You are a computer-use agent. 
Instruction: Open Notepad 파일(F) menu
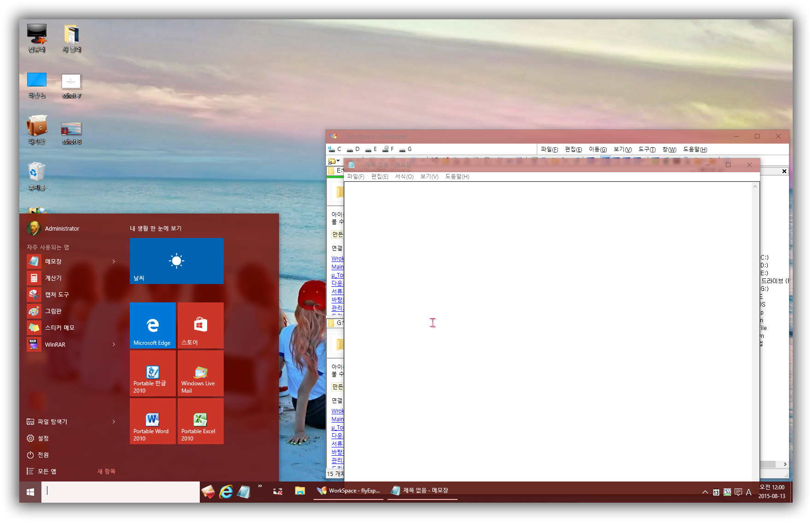[355, 177]
